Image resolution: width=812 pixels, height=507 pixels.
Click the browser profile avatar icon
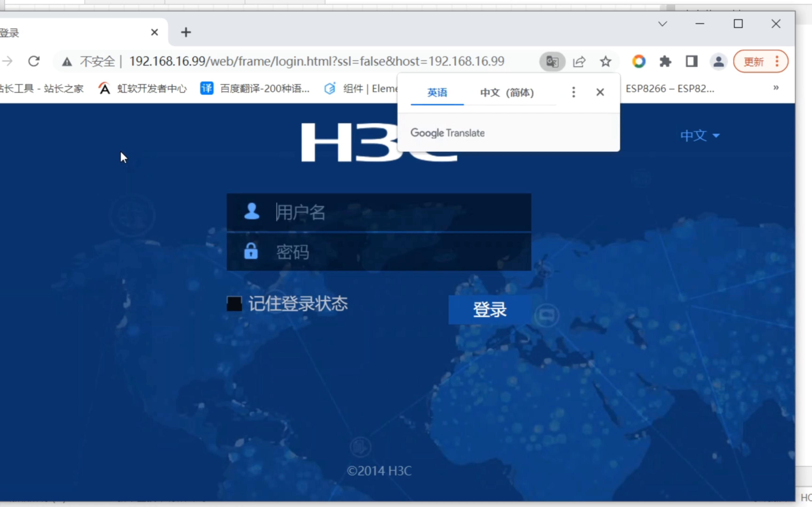pyautogui.click(x=718, y=61)
